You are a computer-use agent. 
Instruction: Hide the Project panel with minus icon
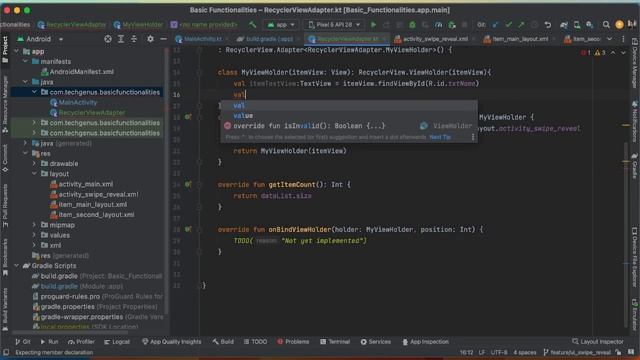[163, 39]
